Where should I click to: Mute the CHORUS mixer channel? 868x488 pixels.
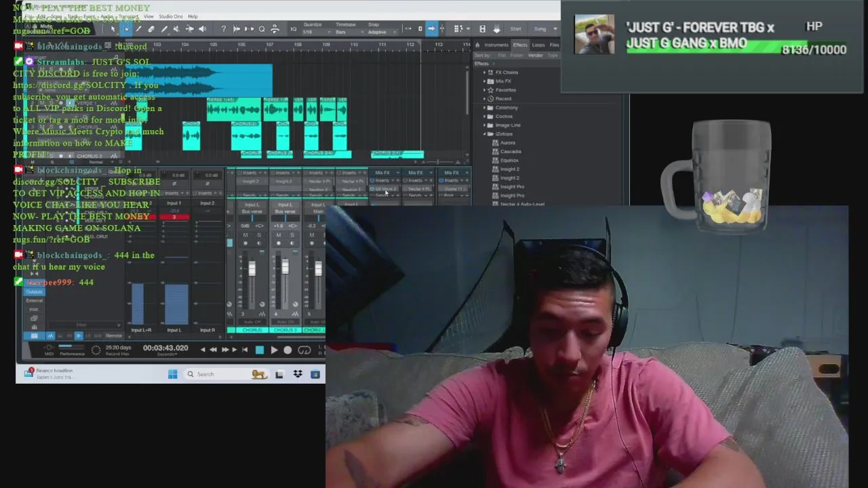click(x=245, y=235)
